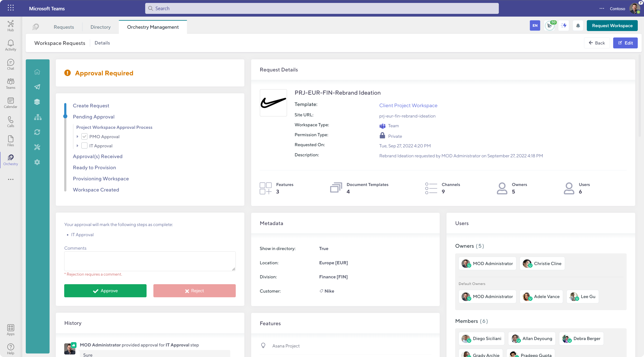
Task: Open the hierarchy sitemap icon
Action: tap(38, 117)
